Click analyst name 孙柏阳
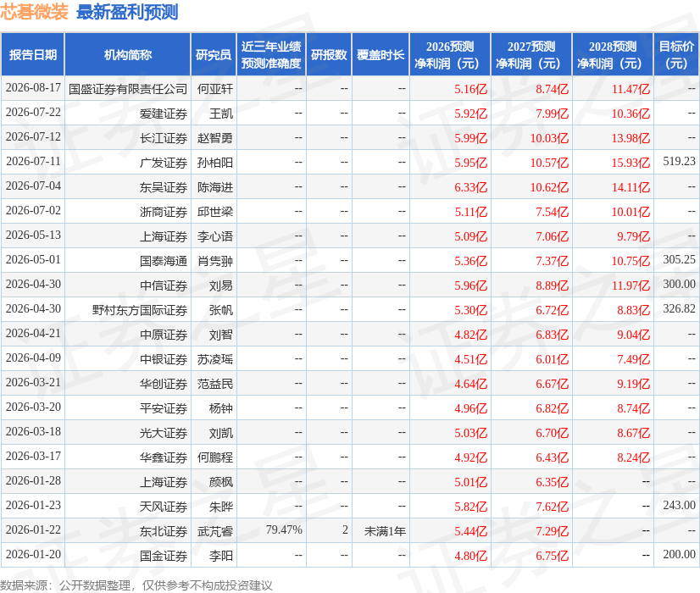Viewport: 700px width, 593px height. pos(215,163)
